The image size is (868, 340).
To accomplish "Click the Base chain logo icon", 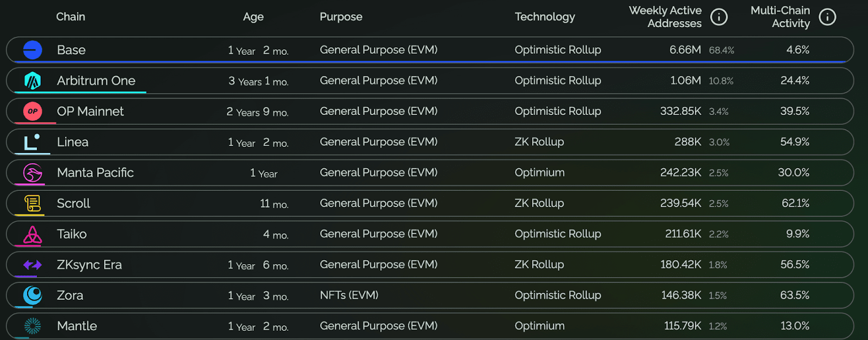I will click(33, 50).
